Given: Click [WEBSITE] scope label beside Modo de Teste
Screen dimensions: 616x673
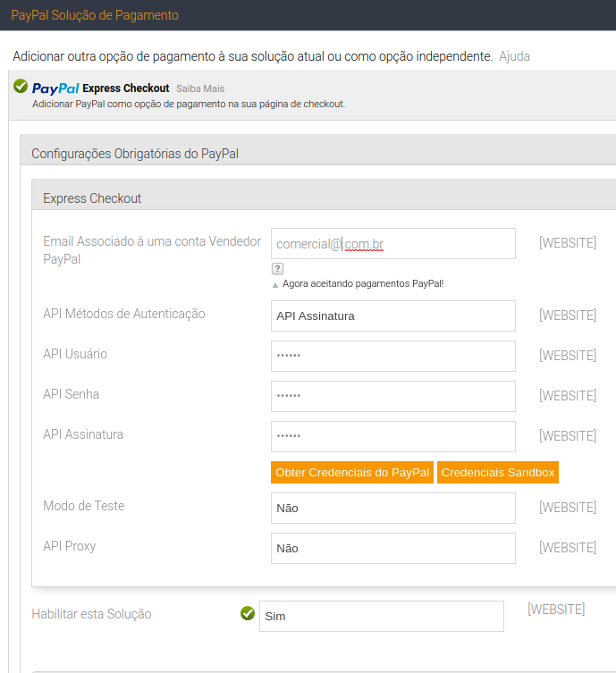Looking at the screenshot, I should 568,508.
